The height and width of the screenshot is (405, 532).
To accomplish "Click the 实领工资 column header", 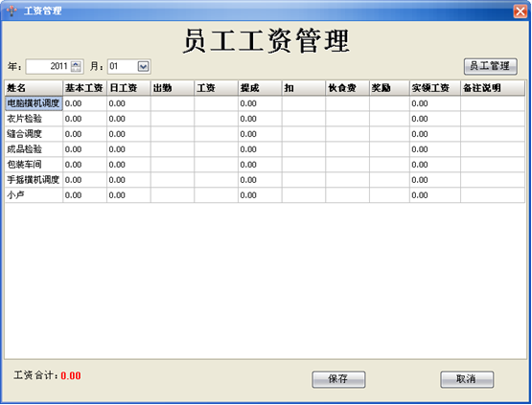I will coord(435,88).
